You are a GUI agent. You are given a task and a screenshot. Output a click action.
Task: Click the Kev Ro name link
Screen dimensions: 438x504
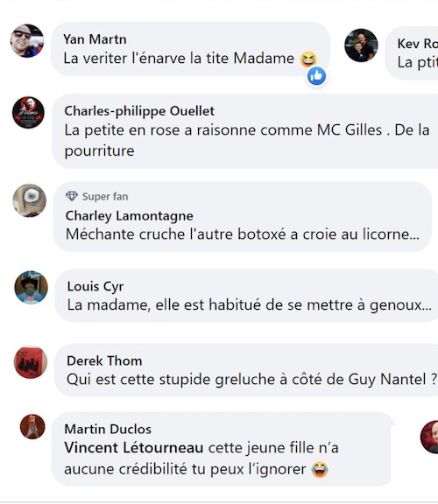point(418,44)
